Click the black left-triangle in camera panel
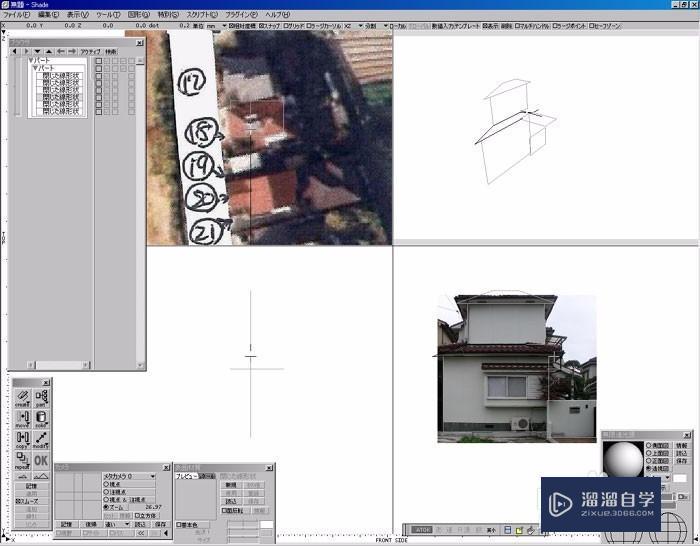This screenshot has height=546, width=700. (x=166, y=533)
